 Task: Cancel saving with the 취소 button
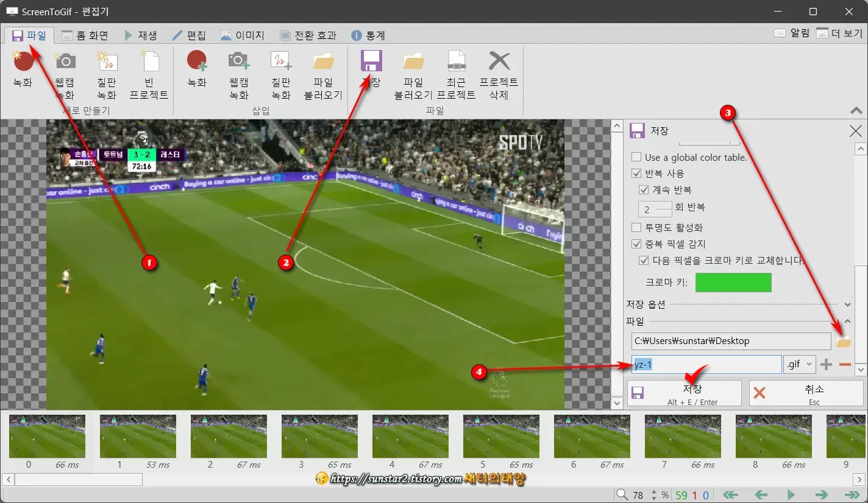(x=806, y=392)
